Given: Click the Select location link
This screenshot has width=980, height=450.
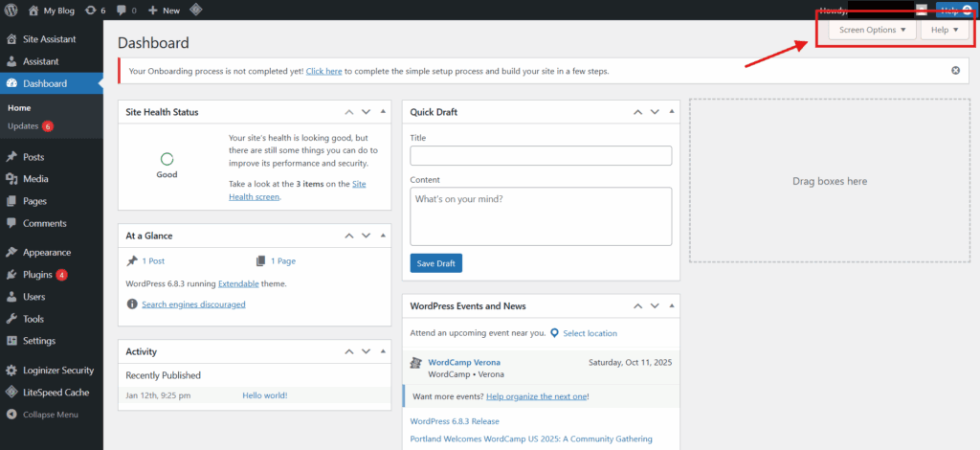Looking at the screenshot, I should [x=590, y=333].
